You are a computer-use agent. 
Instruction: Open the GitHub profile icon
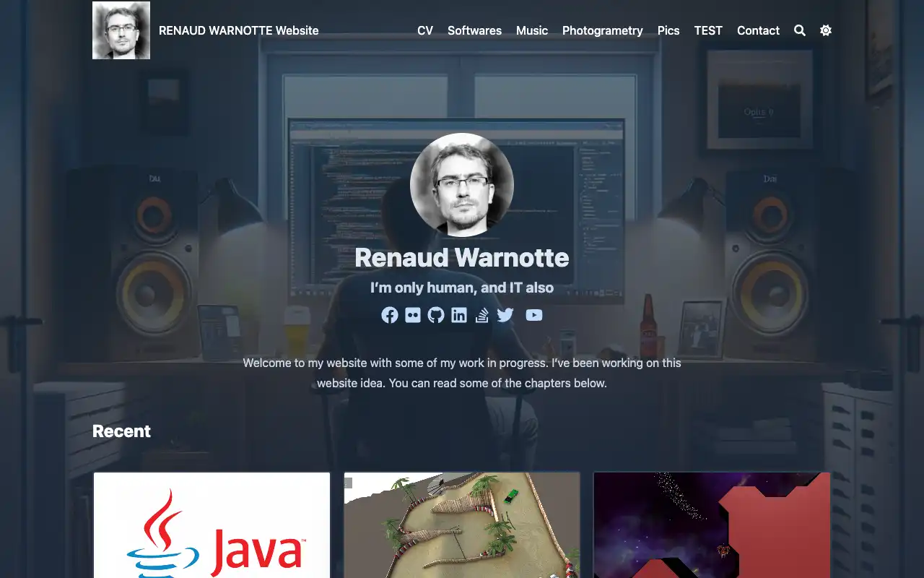click(x=436, y=315)
